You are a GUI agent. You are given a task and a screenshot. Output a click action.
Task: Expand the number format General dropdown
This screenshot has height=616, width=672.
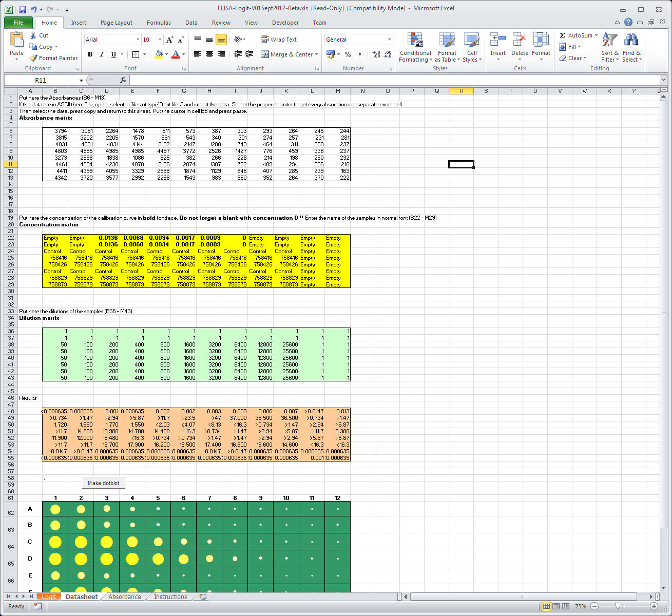[389, 40]
